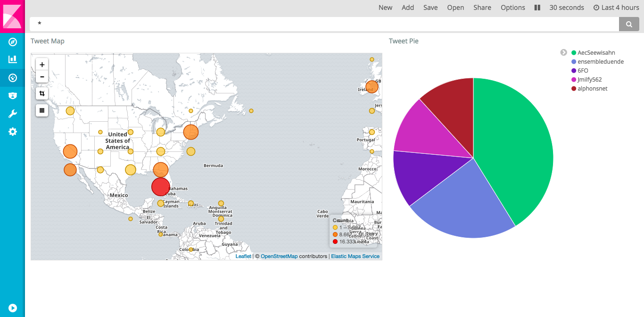Click Share in the top menu
644x317 pixels.
(482, 8)
